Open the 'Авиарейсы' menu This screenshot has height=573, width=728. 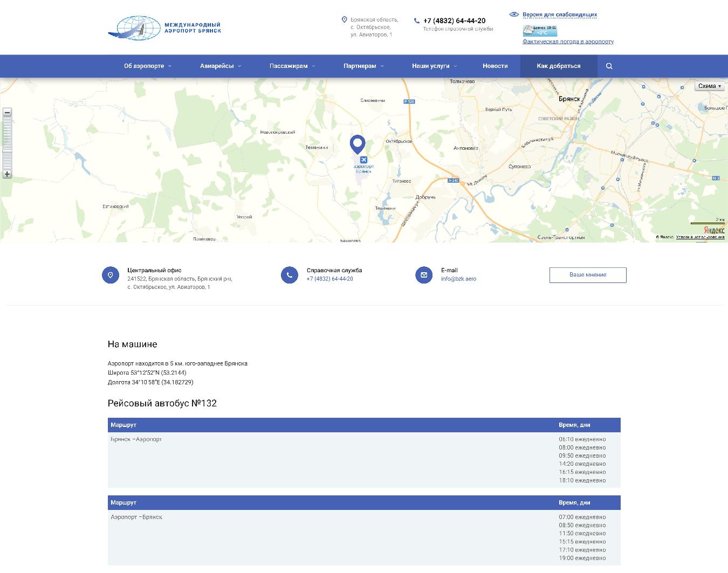point(217,66)
